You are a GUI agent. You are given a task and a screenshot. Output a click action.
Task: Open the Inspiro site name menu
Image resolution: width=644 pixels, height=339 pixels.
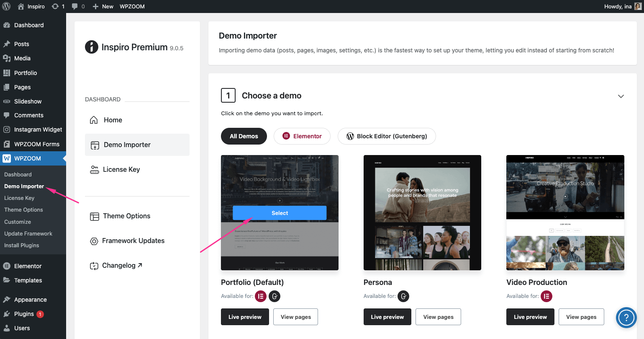coord(31,6)
